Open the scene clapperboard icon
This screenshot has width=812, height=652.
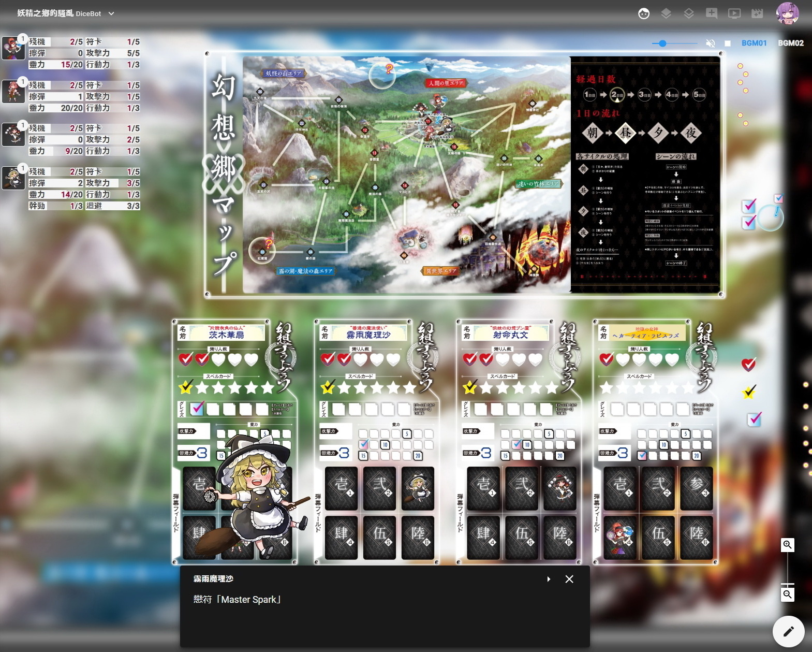click(x=757, y=14)
